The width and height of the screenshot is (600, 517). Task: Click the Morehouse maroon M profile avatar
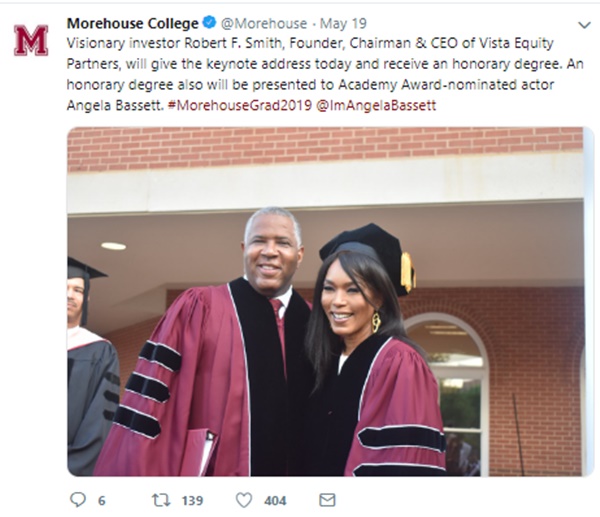click(31, 40)
